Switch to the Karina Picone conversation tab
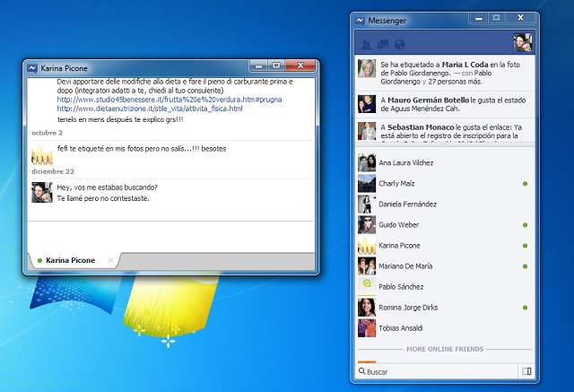Screen dimensions: 574x392 pos(70,260)
